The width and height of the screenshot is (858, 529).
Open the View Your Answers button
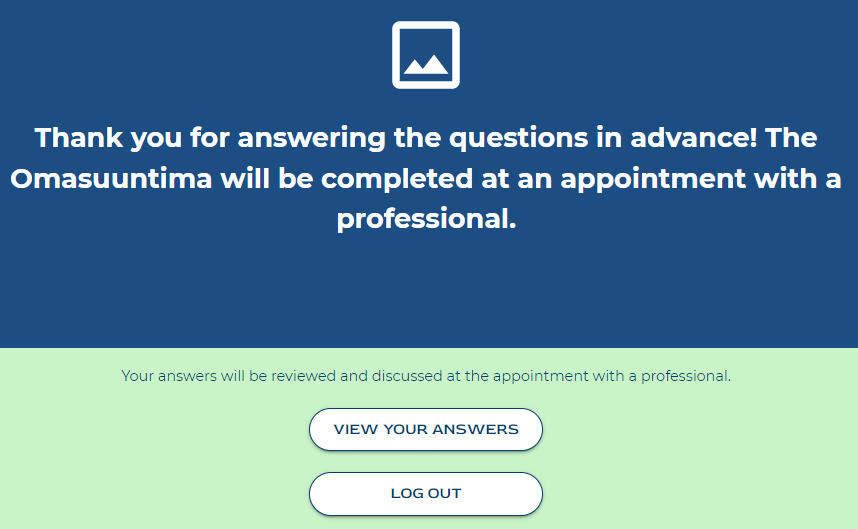point(426,429)
